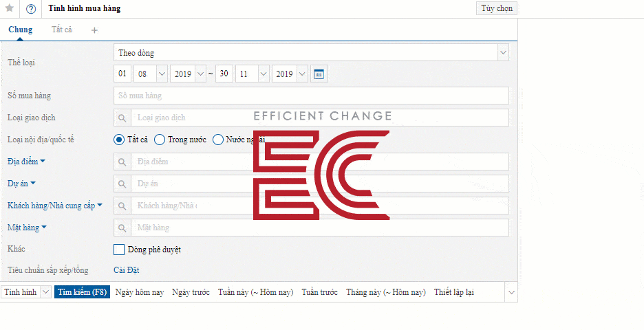Expand bottom bar chevron at far right
This screenshot has height=330, width=644.
(511, 293)
